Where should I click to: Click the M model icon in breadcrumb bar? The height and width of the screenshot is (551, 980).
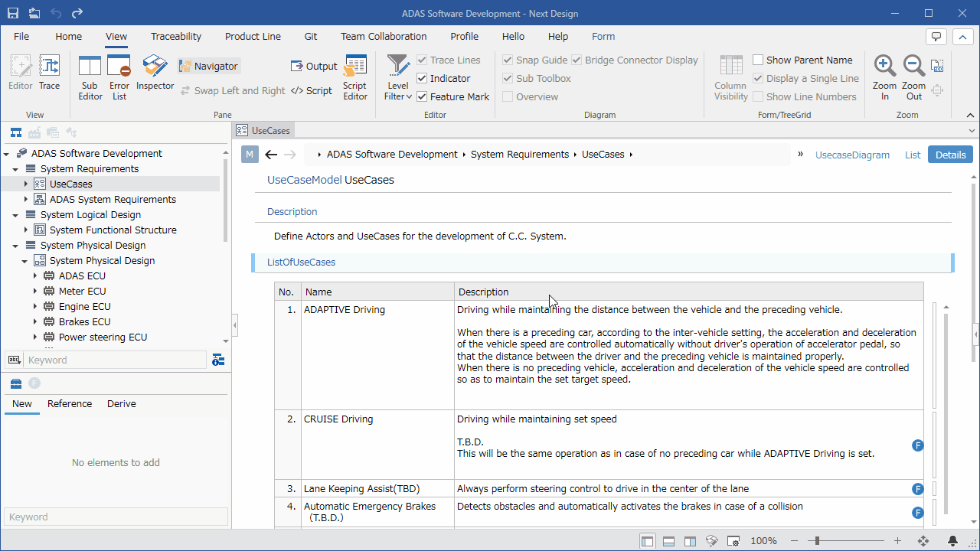[250, 155]
